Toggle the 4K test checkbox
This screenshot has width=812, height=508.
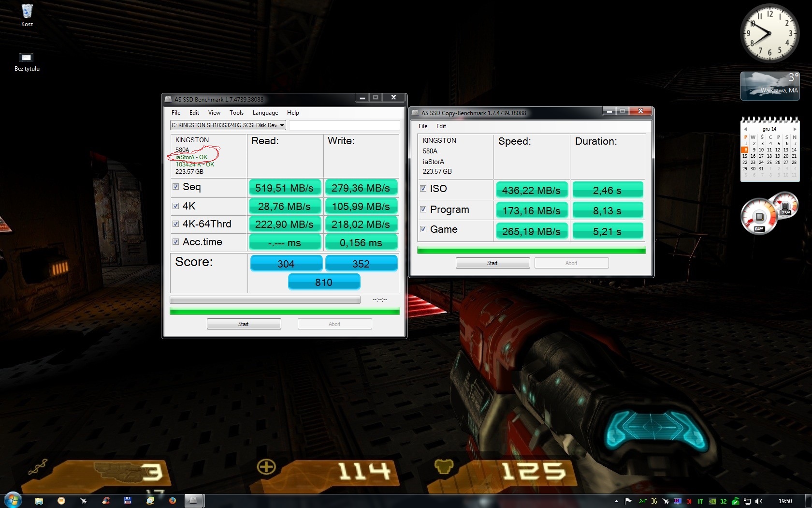(175, 206)
